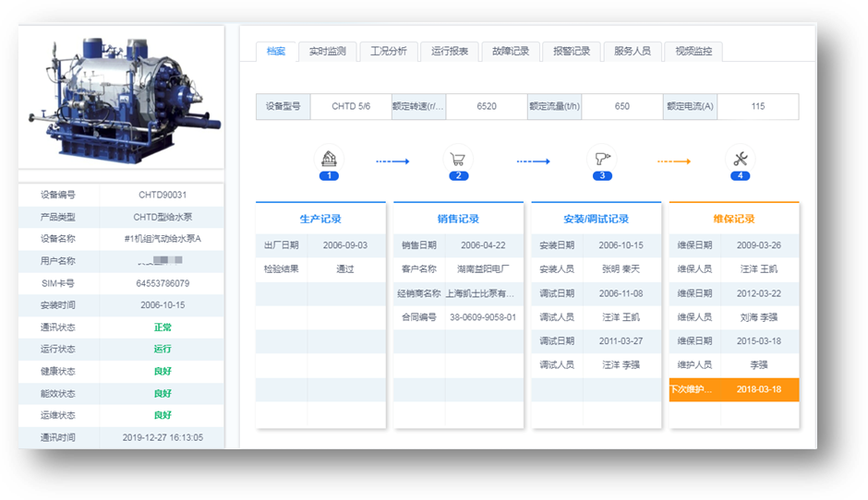The image size is (868, 500).
Task: Click rated speed value 6520
Action: pos(487,106)
